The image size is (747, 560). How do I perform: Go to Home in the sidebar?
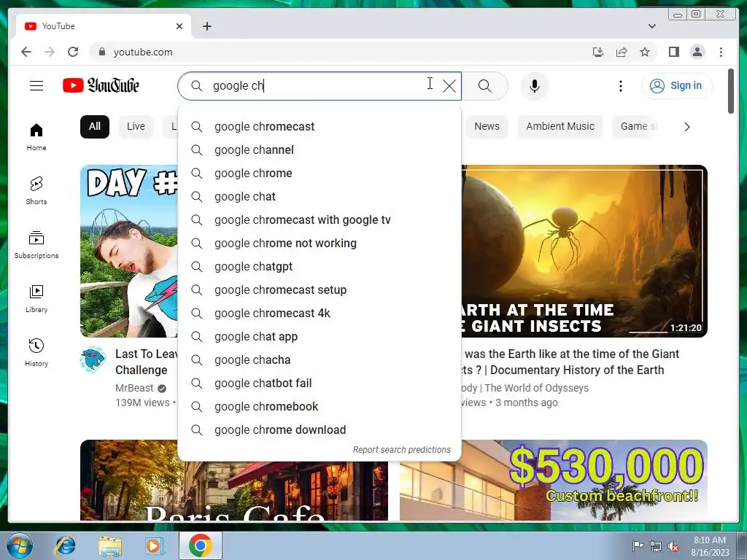coord(36,137)
